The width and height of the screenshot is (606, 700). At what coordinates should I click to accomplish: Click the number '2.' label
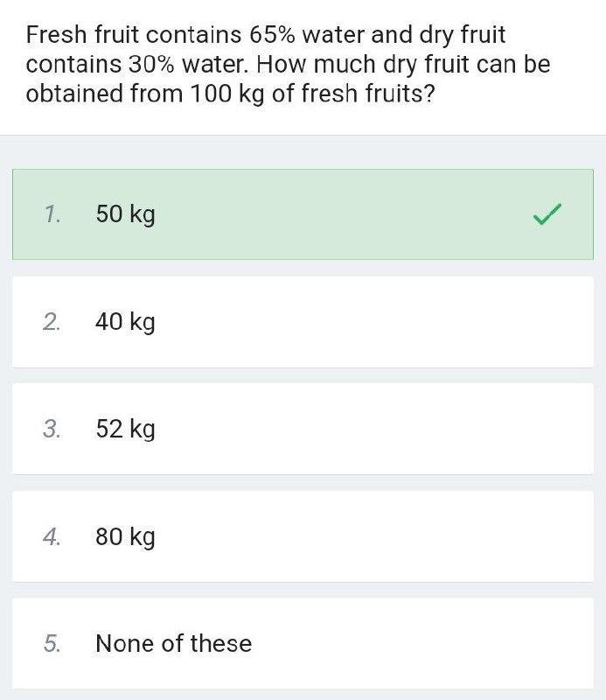[x=51, y=321]
